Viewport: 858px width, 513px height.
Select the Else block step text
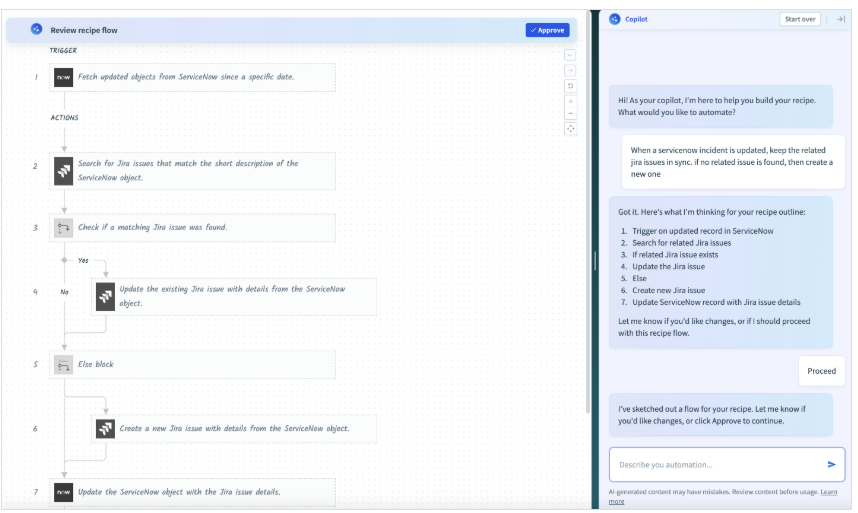(96, 364)
